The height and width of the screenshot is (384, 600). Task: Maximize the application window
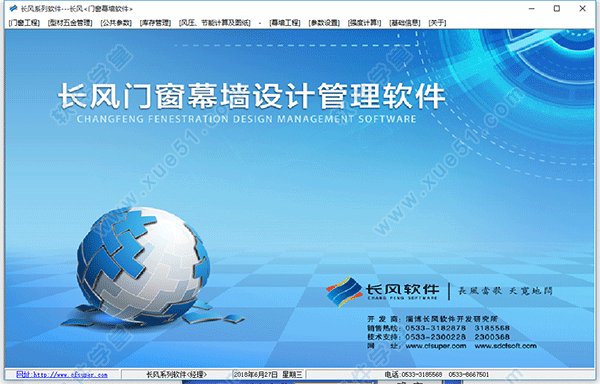[557, 8]
